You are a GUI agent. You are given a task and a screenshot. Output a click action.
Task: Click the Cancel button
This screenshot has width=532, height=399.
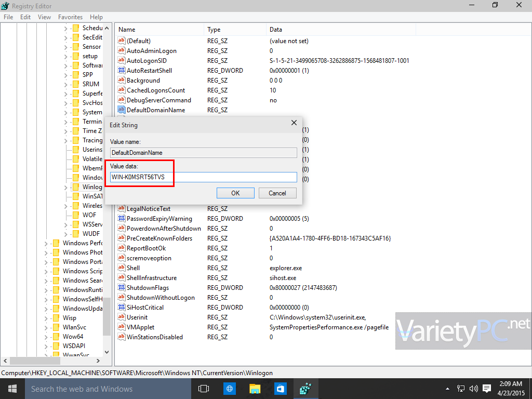[x=277, y=193]
